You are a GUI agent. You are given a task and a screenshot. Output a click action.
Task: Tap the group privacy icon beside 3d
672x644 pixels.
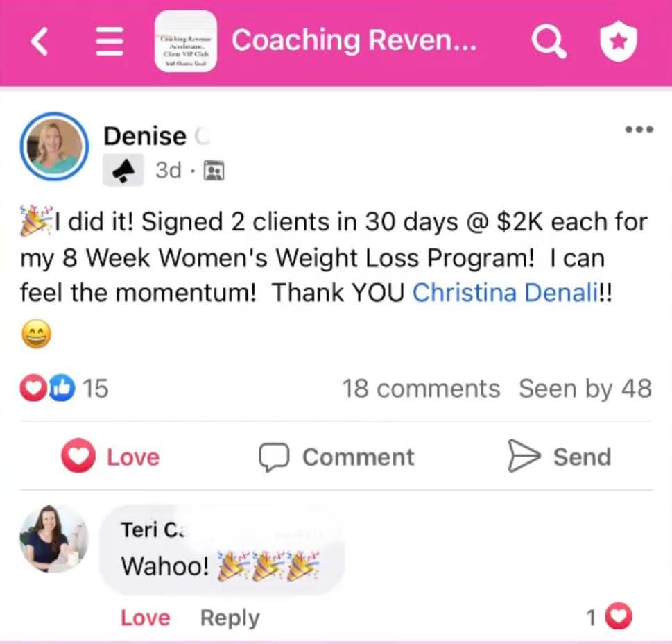(x=214, y=170)
